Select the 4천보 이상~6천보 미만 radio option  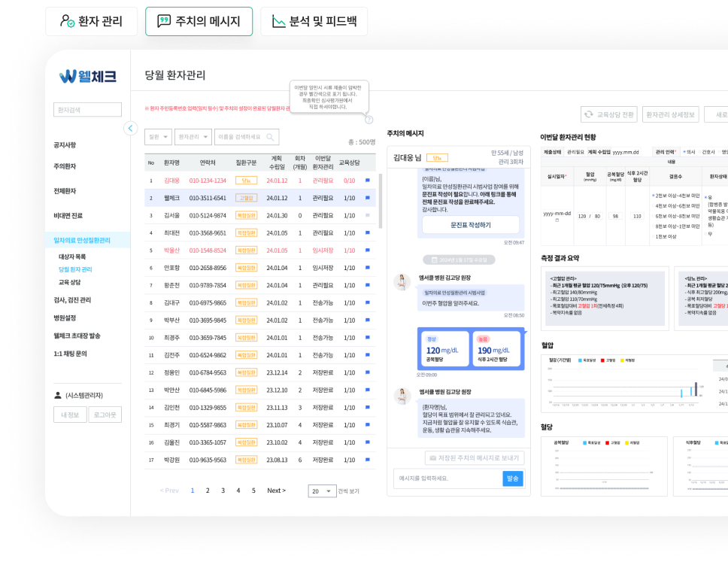point(653,205)
